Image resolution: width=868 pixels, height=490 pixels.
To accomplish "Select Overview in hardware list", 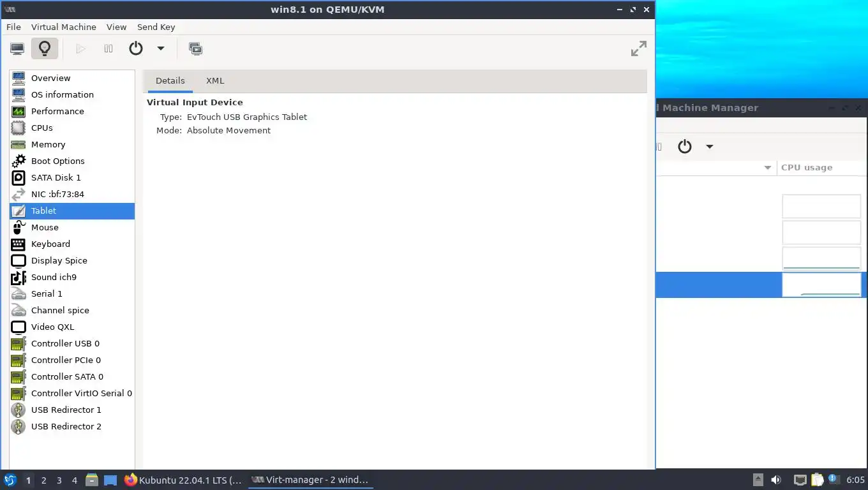I will 72,78.
